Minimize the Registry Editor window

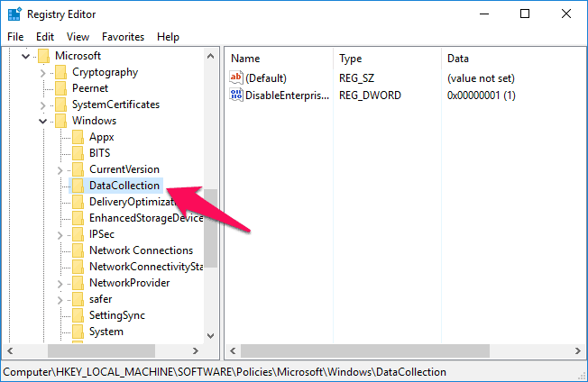tap(484, 14)
